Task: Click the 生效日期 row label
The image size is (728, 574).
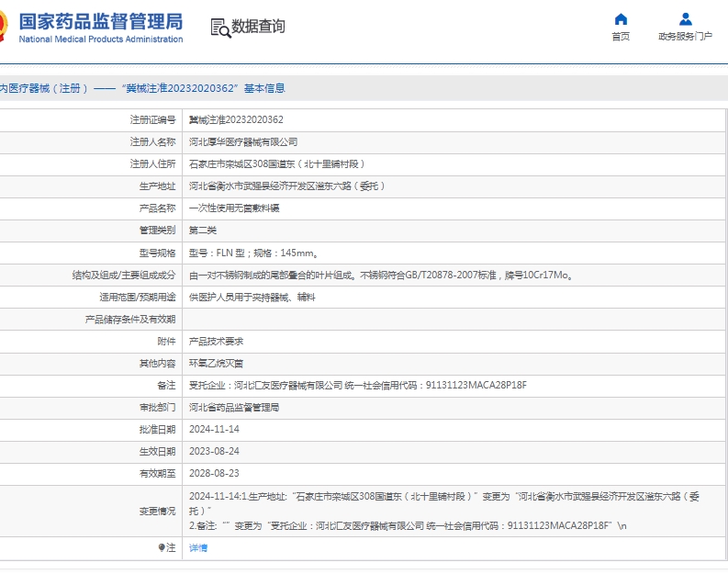Action: (157, 452)
